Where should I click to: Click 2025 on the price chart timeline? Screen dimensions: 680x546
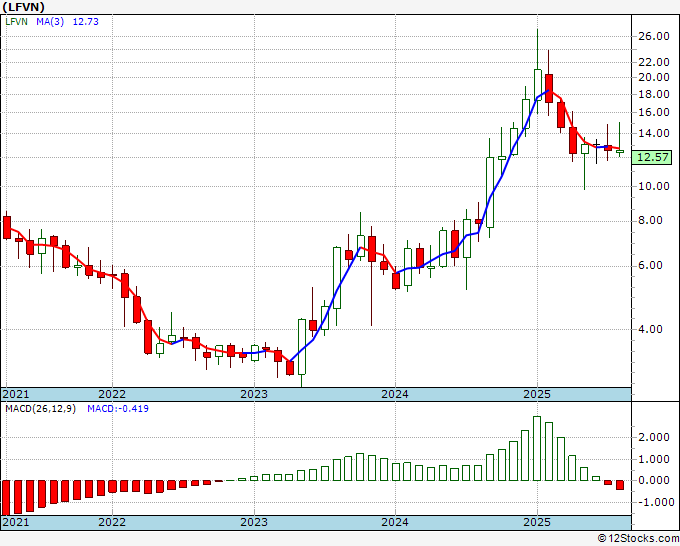pos(536,394)
